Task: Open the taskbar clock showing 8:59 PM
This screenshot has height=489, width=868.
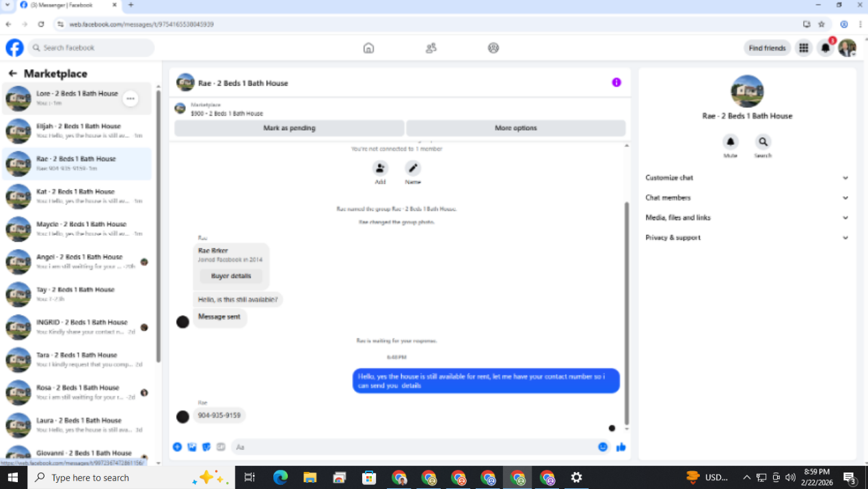Action: (817, 477)
